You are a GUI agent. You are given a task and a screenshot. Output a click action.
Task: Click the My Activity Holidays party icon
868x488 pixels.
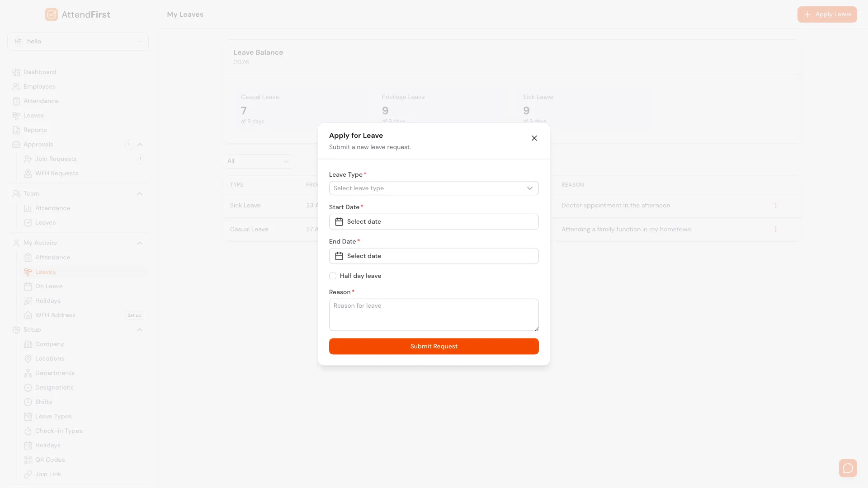coord(28,301)
